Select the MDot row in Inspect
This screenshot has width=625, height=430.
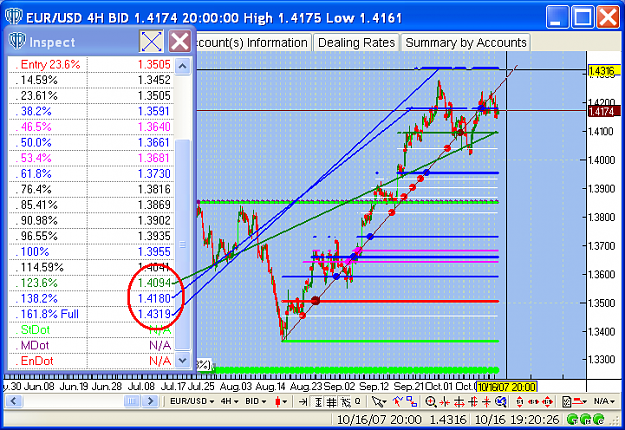pos(91,345)
